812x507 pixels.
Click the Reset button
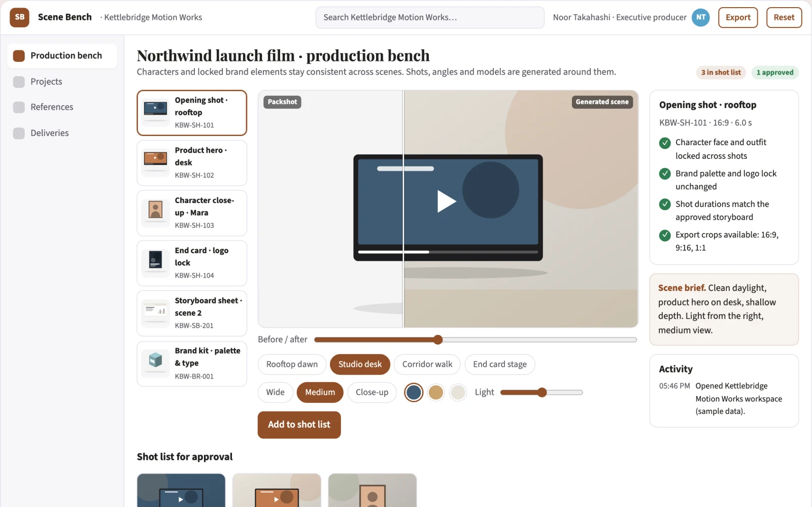coord(784,17)
